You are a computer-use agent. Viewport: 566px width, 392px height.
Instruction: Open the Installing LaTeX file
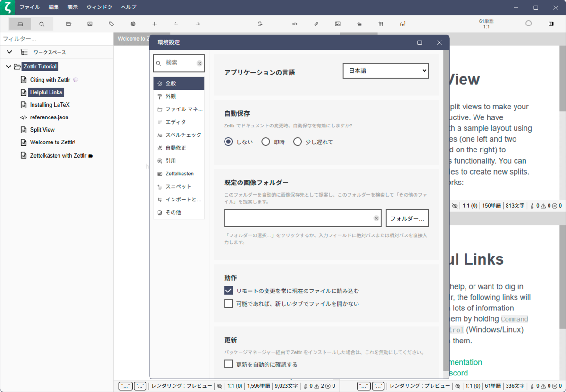point(50,105)
